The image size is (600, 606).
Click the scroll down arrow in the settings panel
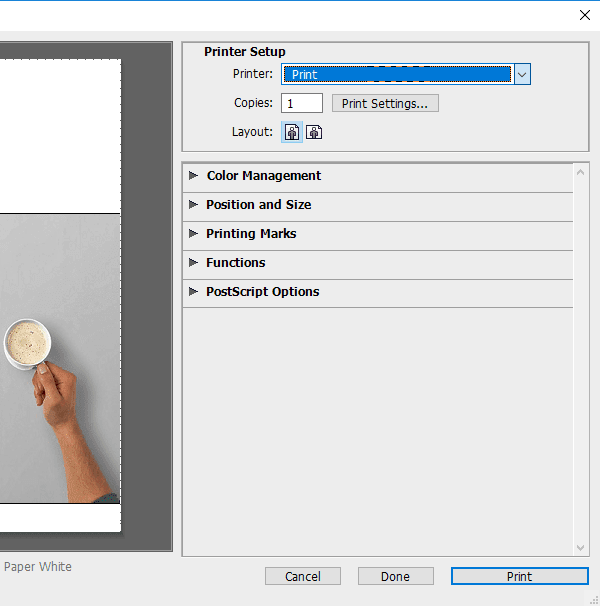(580, 547)
